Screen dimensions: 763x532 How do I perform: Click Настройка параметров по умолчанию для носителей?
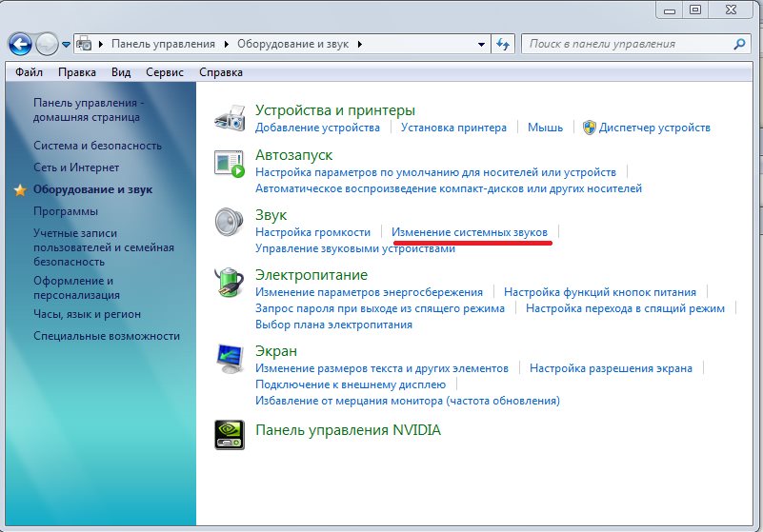point(435,172)
